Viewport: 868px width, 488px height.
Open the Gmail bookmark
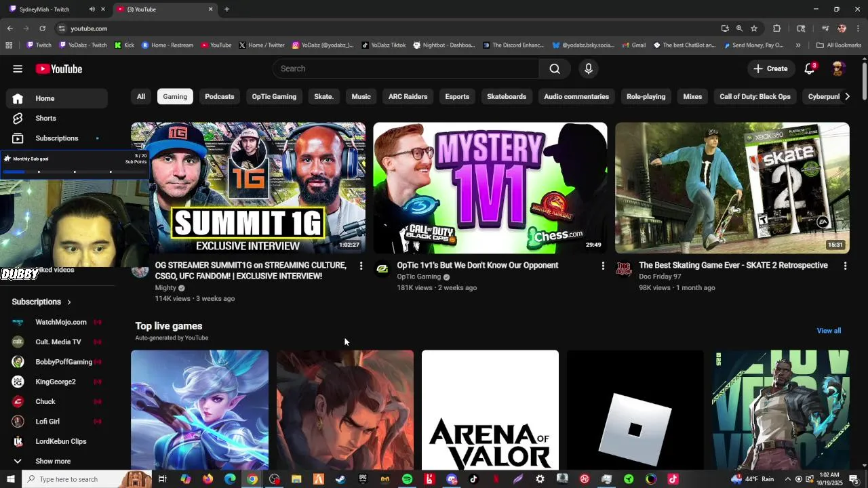tap(633, 45)
